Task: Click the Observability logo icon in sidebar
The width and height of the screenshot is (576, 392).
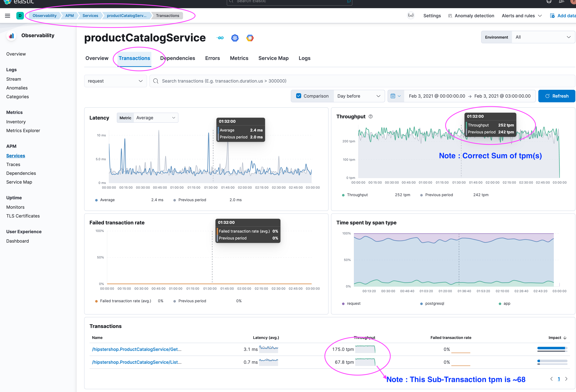Action: pyautogui.click(x=11, y=36)
